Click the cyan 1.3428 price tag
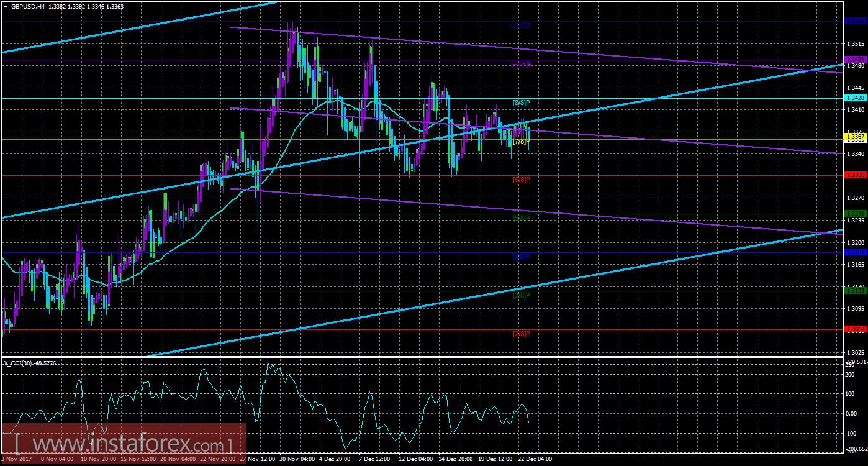This screenshot has width=868, height=466. [x=856, y=98]
